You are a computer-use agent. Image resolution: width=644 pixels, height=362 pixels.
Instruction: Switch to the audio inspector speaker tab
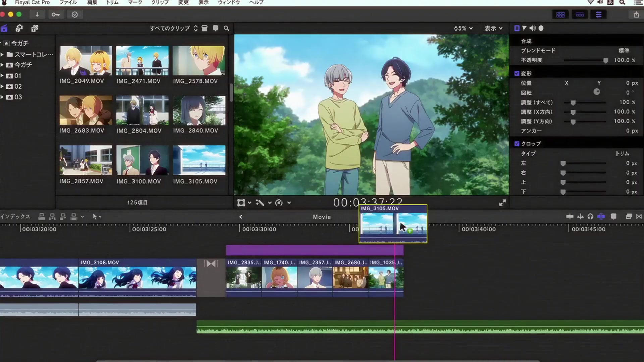[532, 28]
